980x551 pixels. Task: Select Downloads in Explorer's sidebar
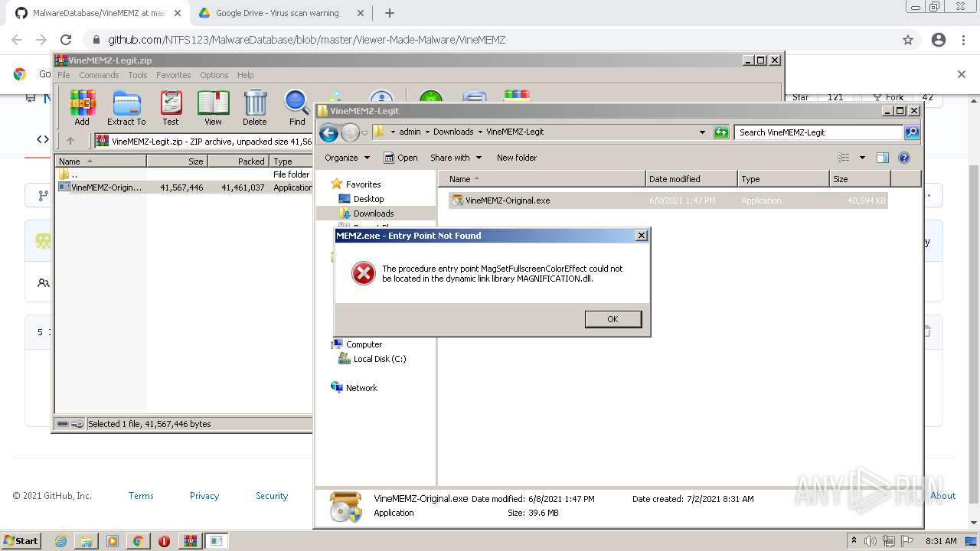(x=374, y=214)
